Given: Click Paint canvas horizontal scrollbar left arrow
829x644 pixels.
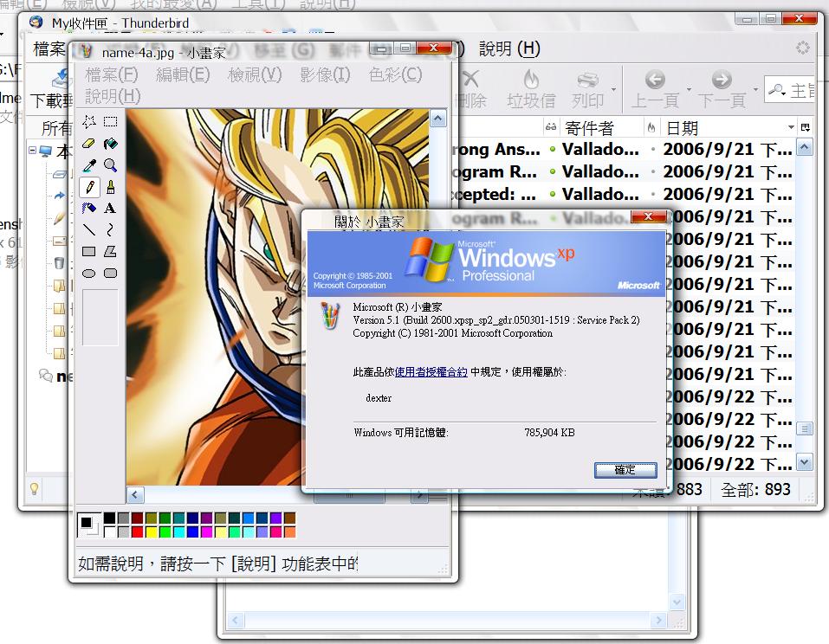Looking at the screenshot, I should click(x=135, y=495).
